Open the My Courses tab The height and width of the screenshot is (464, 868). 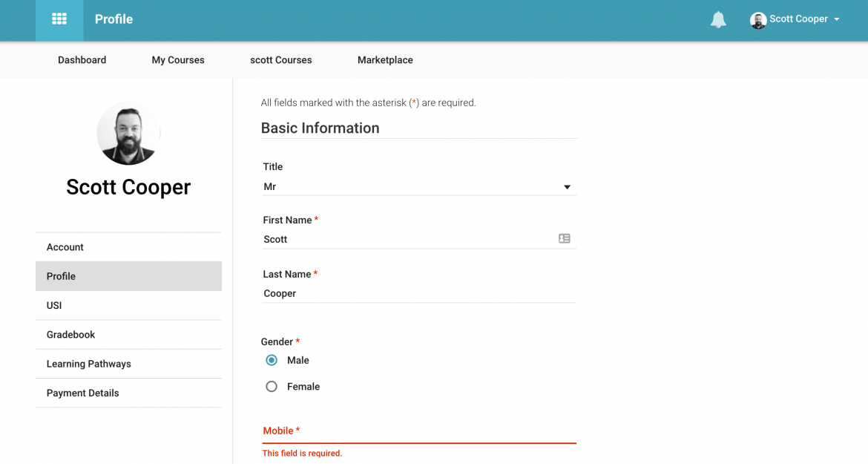[178, 60]
